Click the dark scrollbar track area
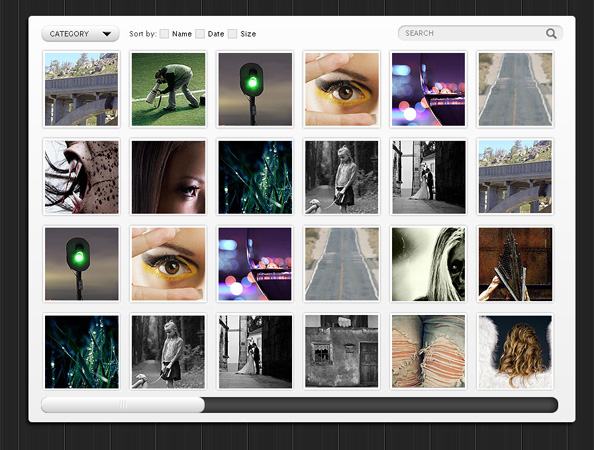This screenshot has height=450, width=594. [x=381, y=405]
